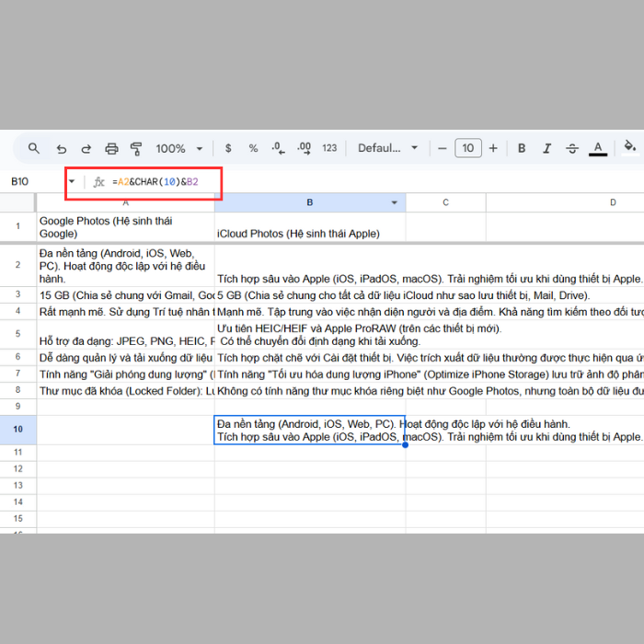Select row 13 header

tap(18, 486)
